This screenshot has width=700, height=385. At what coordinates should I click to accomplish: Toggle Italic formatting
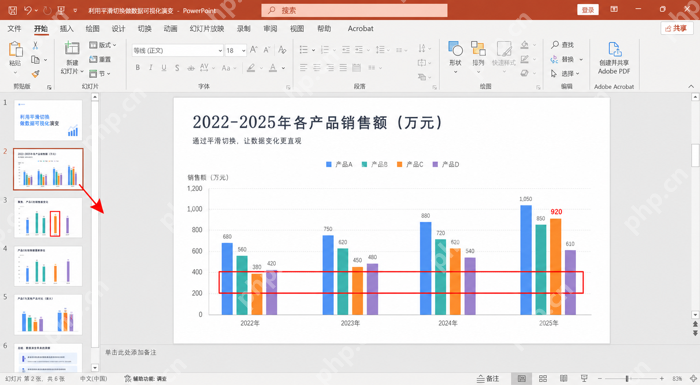coord(151,68)
